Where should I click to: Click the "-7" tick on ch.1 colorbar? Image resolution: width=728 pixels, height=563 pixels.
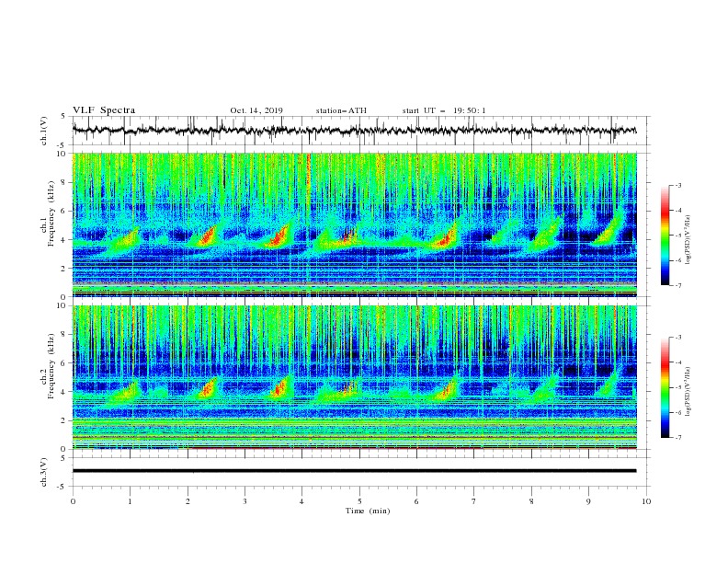tap(678, 285)
